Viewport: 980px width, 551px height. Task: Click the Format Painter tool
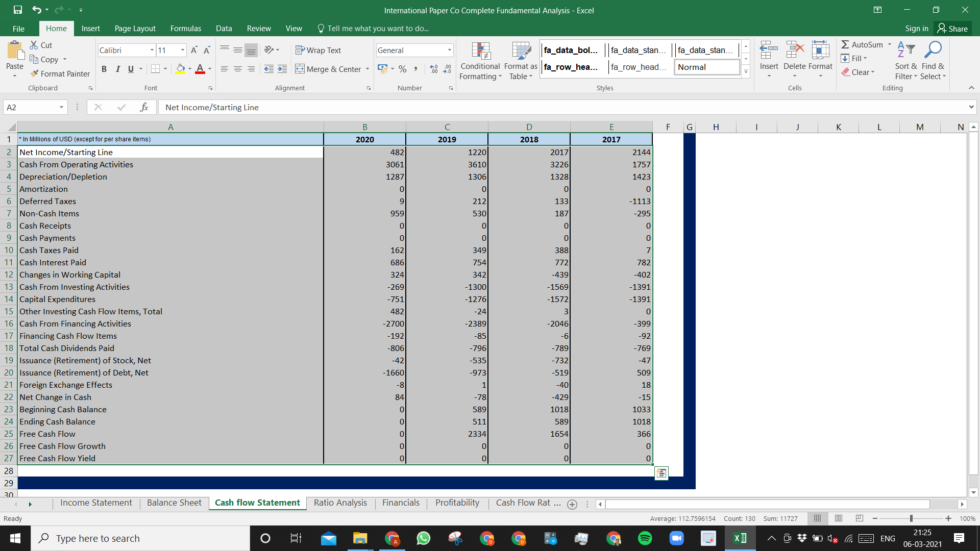(x=60, y=73)
